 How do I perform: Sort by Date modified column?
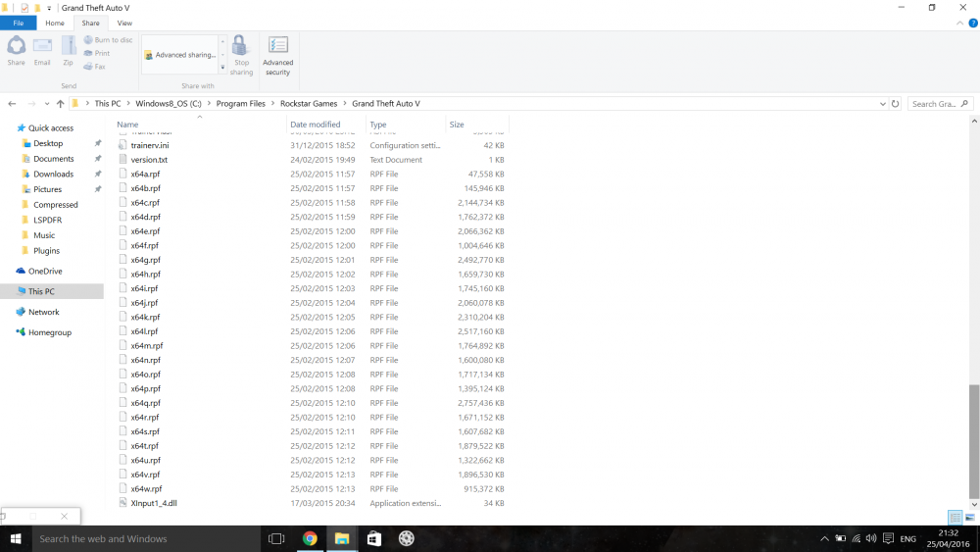click(325, 125)
